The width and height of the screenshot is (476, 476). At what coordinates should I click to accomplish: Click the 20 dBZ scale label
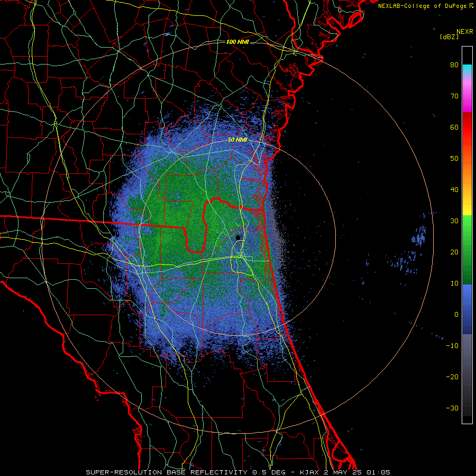[x=454, y=252]
